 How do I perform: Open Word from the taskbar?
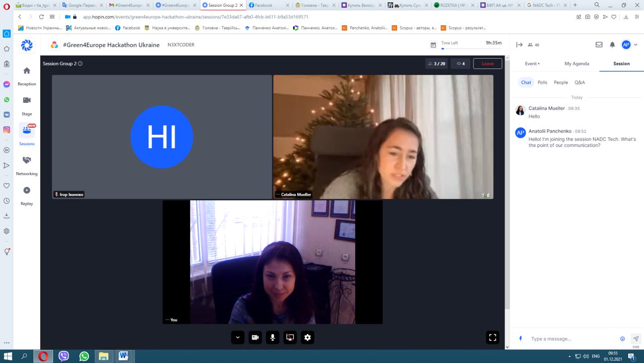click(124, 356)
